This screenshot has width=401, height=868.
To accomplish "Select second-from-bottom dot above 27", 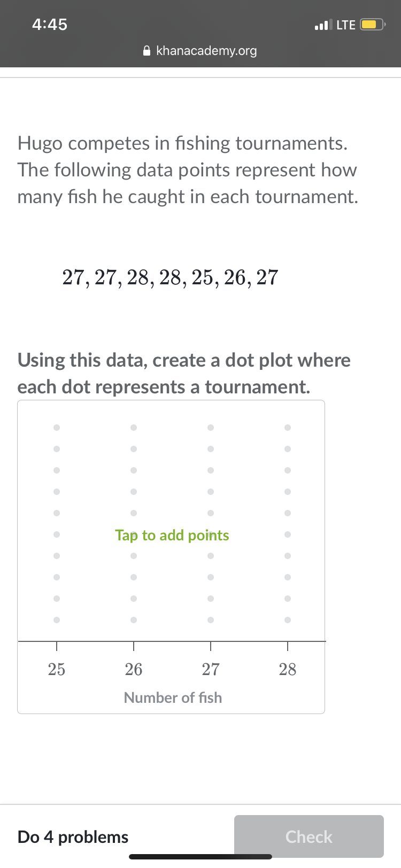I will click(211, 599).
